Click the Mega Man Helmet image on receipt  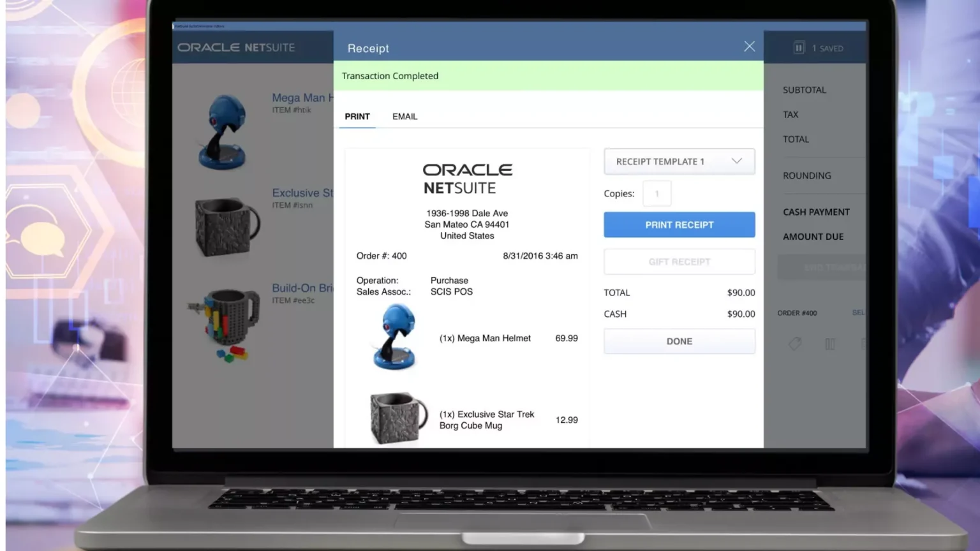pos(394,337)
